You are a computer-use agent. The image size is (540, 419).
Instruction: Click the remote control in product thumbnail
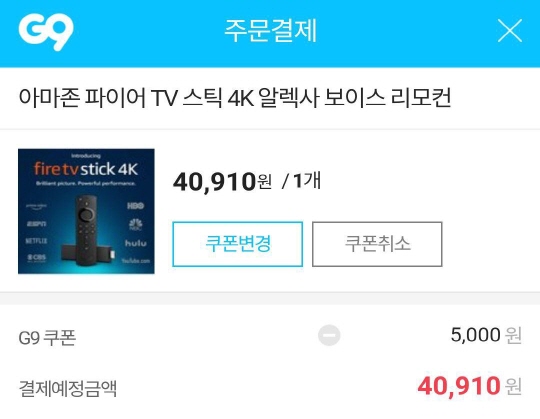[86, 230]
